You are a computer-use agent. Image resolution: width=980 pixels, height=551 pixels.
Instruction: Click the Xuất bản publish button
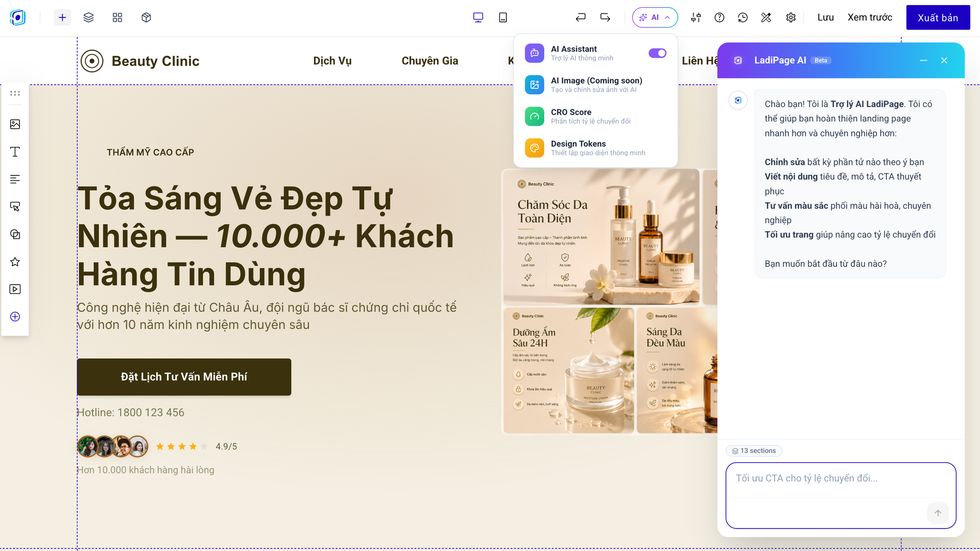[938, 17]
